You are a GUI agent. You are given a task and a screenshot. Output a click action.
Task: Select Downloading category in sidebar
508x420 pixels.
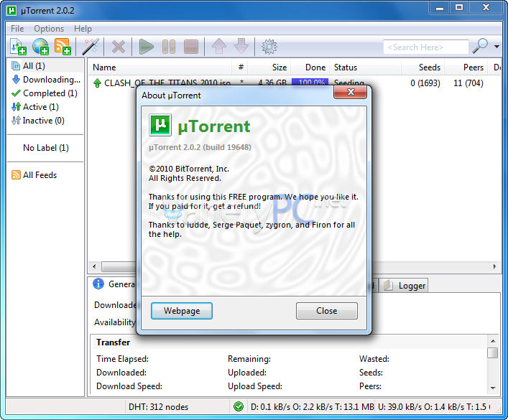point(45,80)
